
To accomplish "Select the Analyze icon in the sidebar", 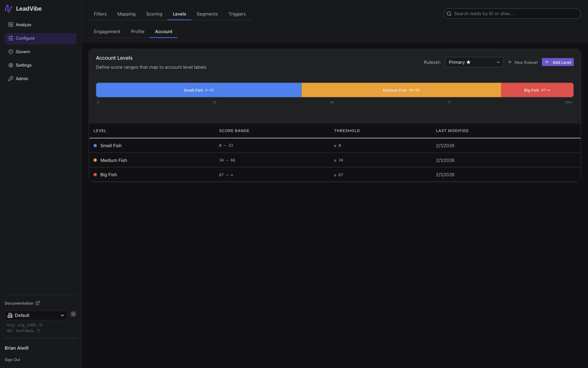I will coord(11,25).
